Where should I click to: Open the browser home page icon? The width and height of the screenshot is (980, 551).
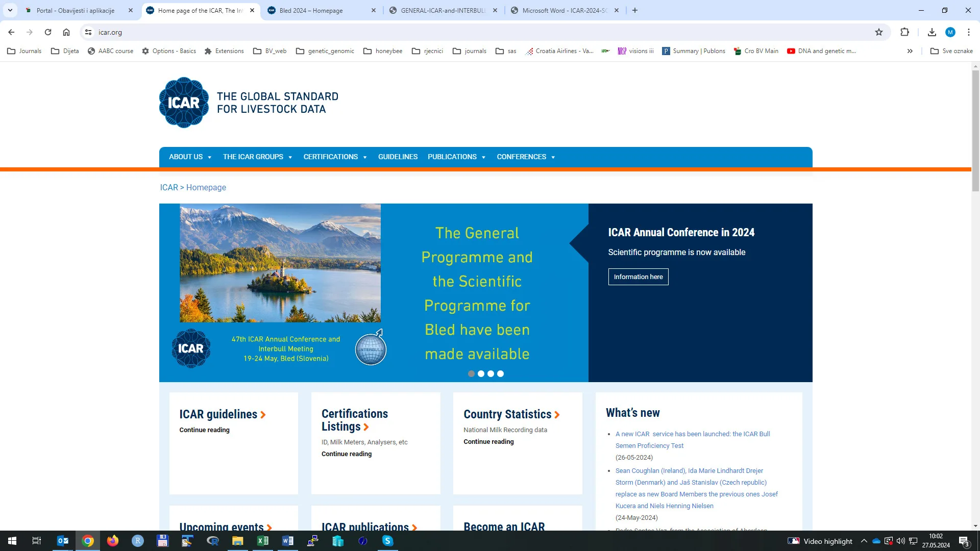pyautogui.click(x=66, y=32)
